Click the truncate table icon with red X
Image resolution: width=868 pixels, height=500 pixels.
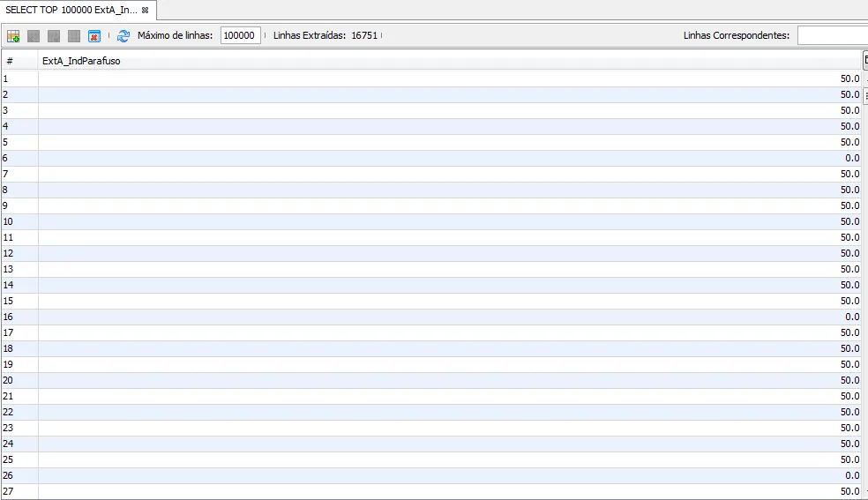pyautogui.click(x=94, y=36)
